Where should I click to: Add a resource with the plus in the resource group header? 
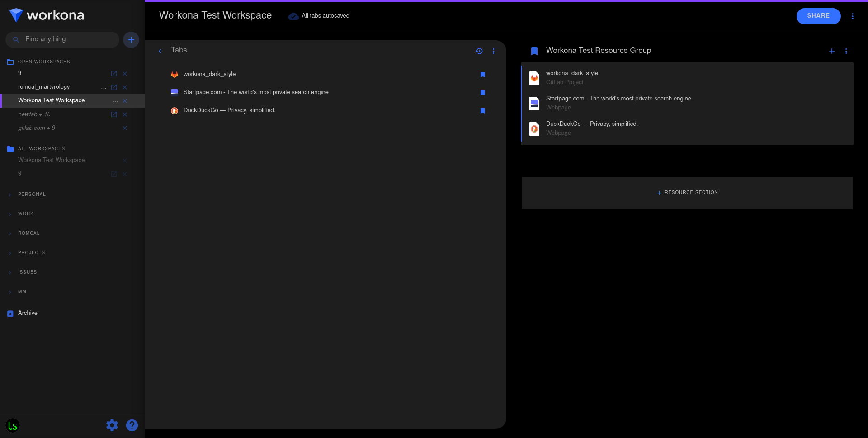(x=832, y=51)
